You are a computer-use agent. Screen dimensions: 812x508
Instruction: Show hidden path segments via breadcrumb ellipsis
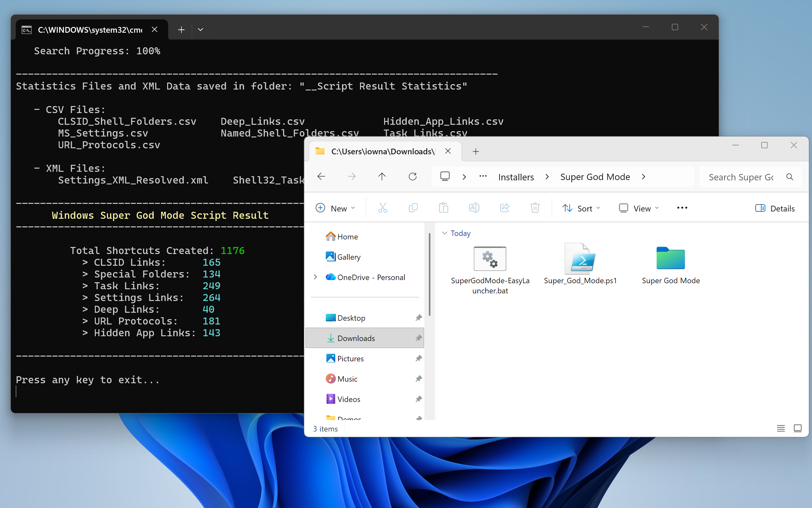pos(483,176)
